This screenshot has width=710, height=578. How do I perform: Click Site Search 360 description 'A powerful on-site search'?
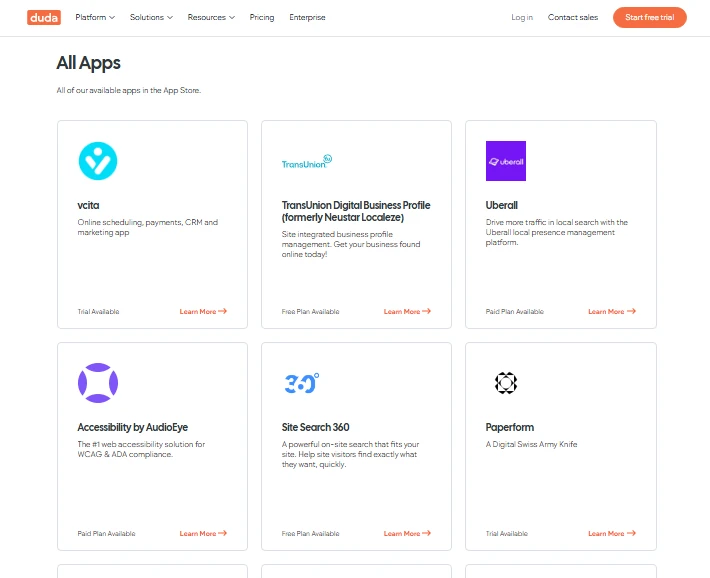coord(350,454)
